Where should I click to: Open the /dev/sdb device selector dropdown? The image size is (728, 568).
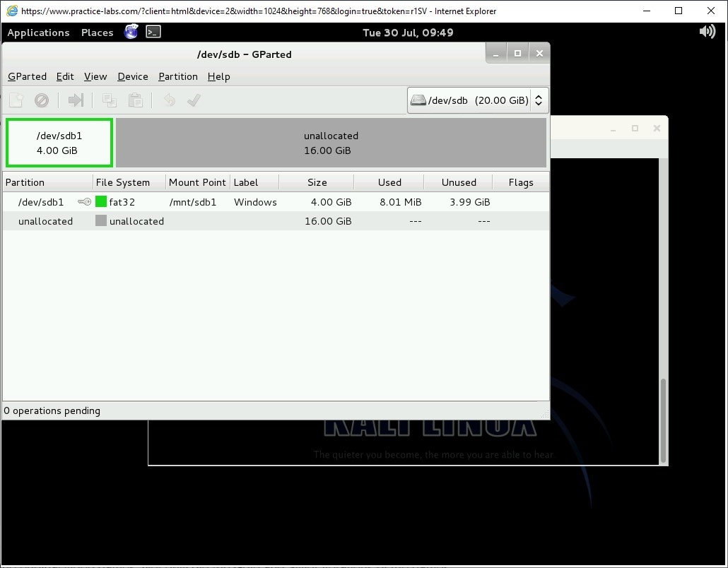click(x=478, y=100)
